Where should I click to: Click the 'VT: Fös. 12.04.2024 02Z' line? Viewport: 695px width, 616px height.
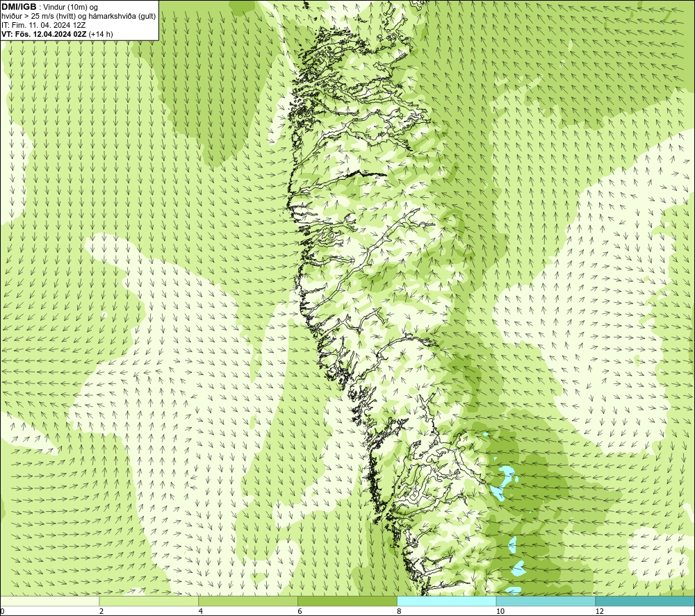(x=44, y=34)
